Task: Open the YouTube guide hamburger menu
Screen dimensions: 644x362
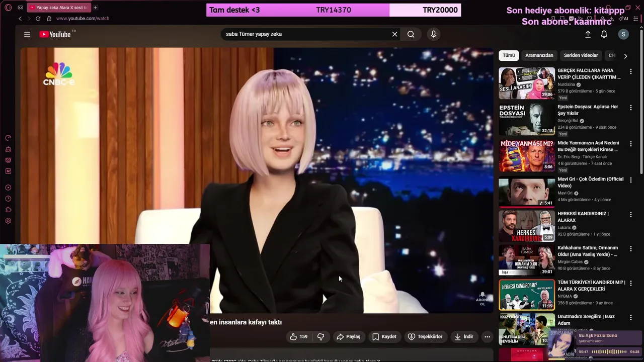Action: (x=27, y=34)
